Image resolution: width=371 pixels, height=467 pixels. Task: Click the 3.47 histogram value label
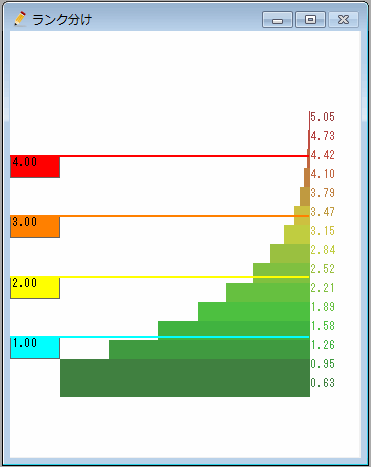point(322,212)
